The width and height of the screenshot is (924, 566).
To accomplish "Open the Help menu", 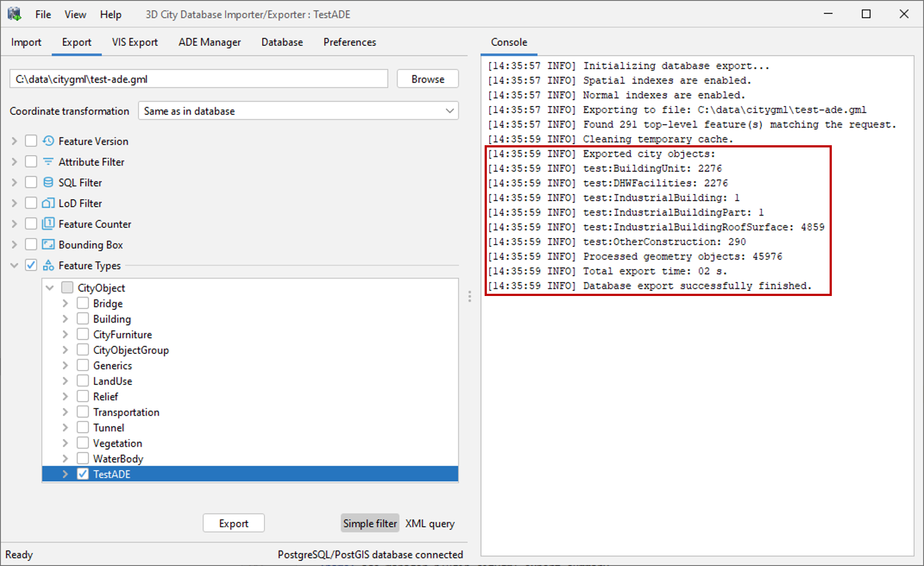I will click(110, 14).
